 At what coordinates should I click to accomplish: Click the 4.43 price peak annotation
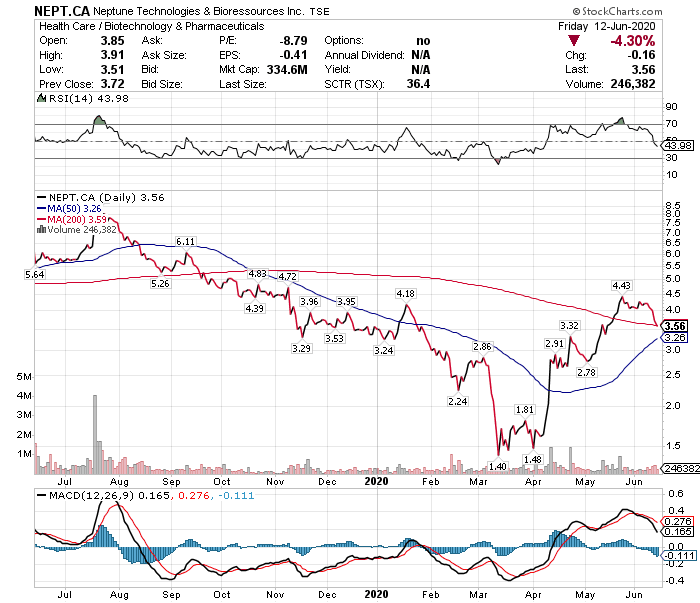622,286
